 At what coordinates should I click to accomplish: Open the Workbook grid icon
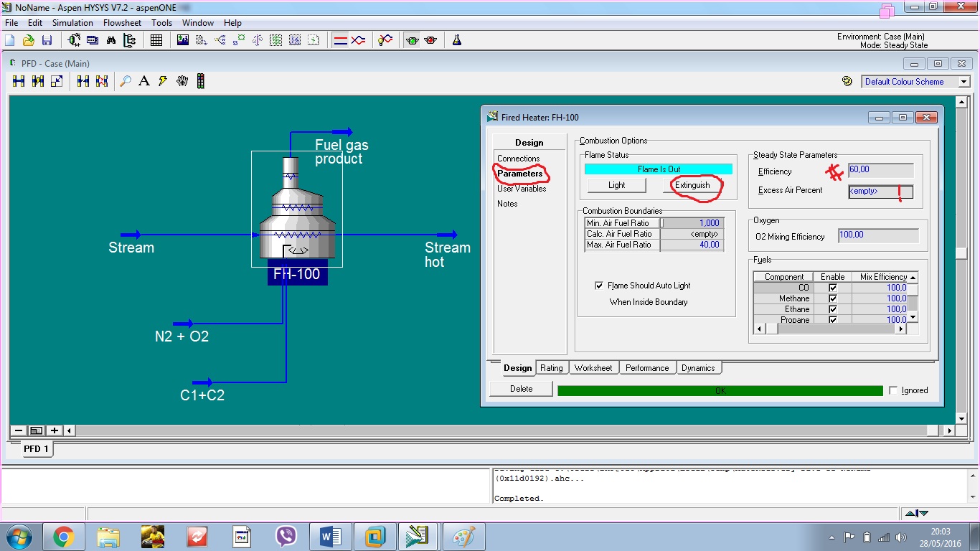(156, 40)
